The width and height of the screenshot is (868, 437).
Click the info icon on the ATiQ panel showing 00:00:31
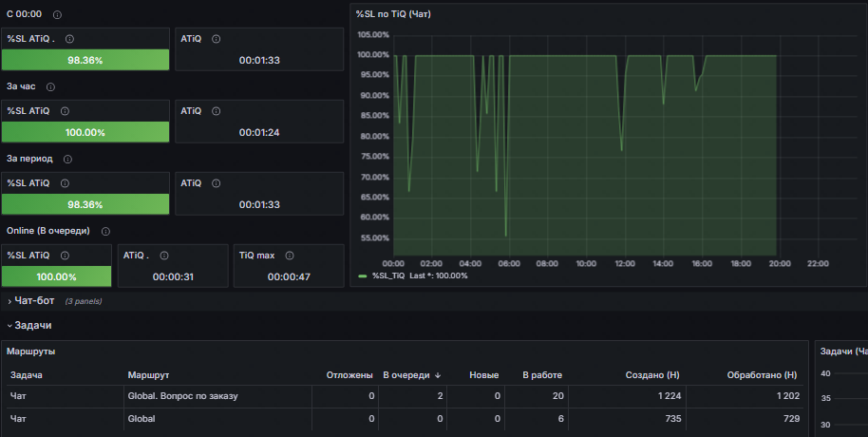[162, 255]
